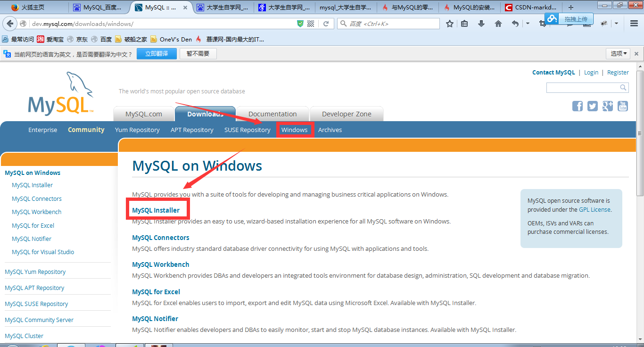Open the Documentation site tab

point(272,114)
